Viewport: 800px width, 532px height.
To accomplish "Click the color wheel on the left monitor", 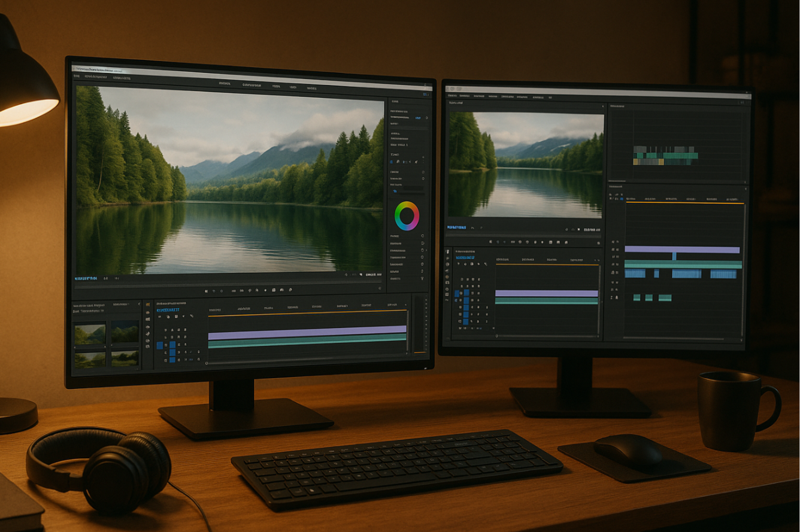I will click(407, 216).
